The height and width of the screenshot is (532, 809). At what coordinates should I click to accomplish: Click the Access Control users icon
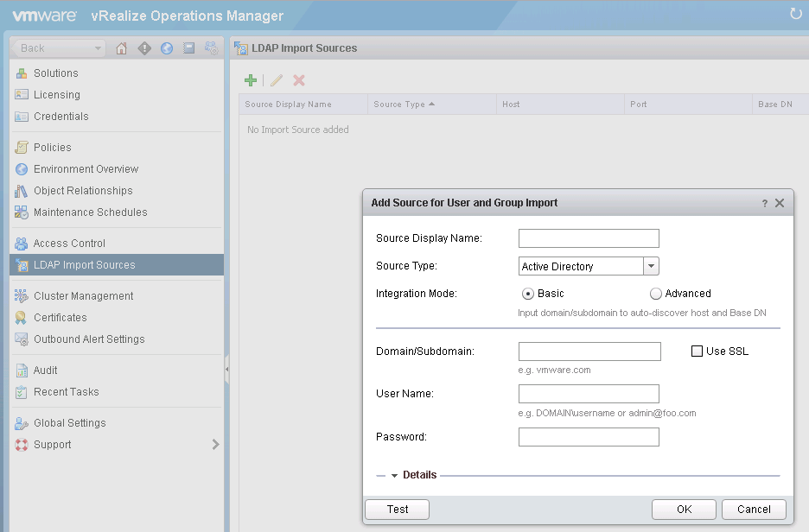(x=21, y=244)
